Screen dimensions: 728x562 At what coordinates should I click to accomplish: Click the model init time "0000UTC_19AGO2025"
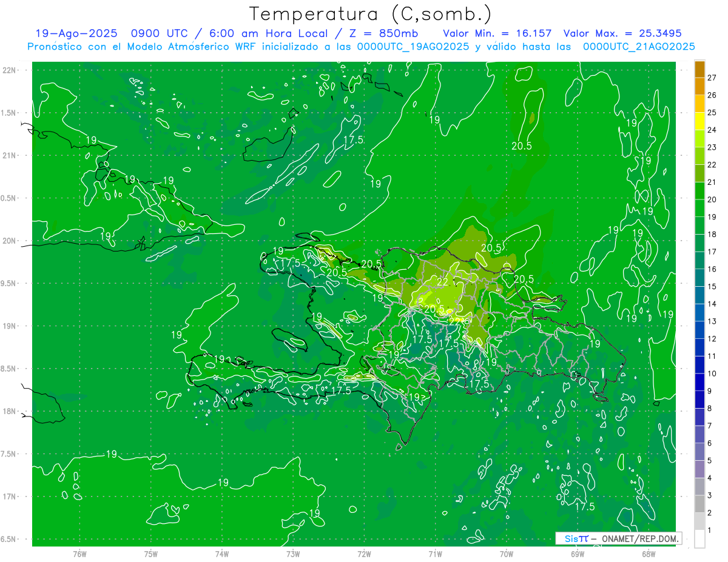413,47
